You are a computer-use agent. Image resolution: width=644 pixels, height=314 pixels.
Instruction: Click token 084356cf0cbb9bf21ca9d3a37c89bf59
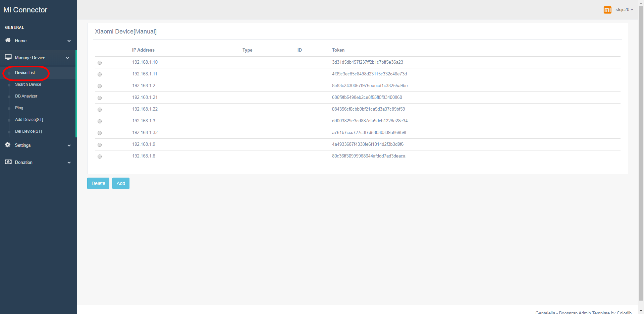[x=369, y=109]
